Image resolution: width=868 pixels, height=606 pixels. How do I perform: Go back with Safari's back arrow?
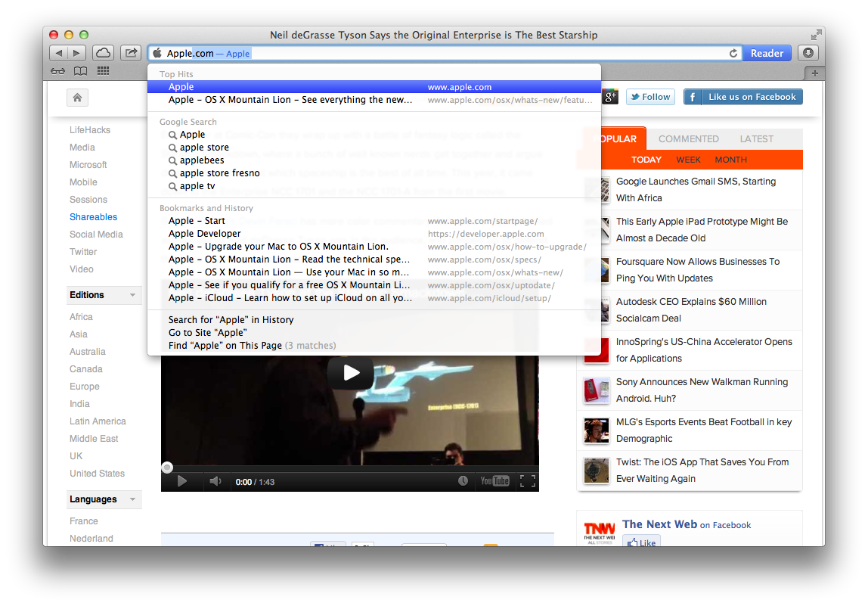[58, 53]
